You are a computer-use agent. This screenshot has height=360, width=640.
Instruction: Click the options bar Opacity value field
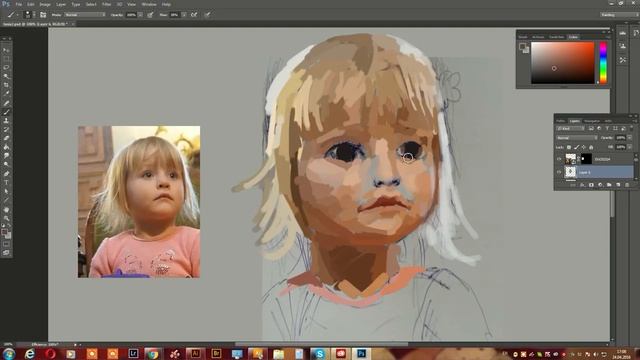click(x=131, y=15)
